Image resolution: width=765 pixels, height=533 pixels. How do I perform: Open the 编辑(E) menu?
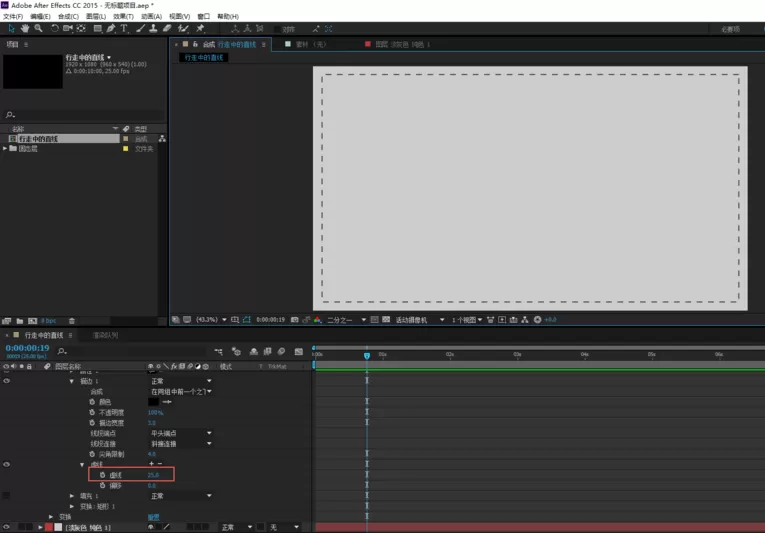40,17
